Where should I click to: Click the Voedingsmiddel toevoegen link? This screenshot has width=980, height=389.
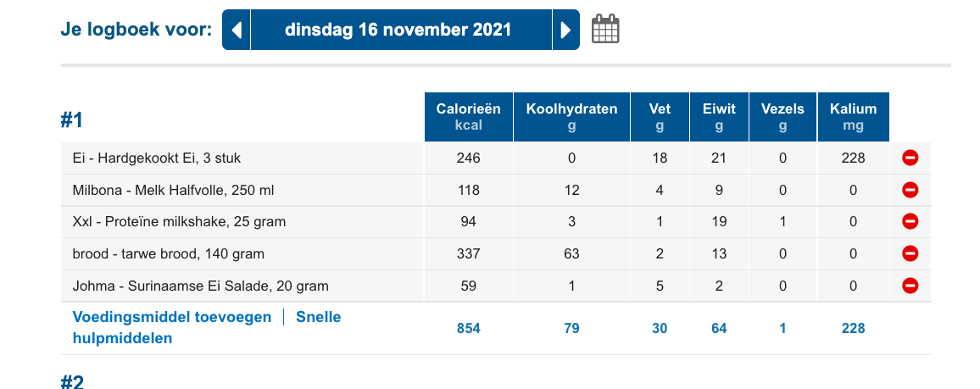(172, 317)
